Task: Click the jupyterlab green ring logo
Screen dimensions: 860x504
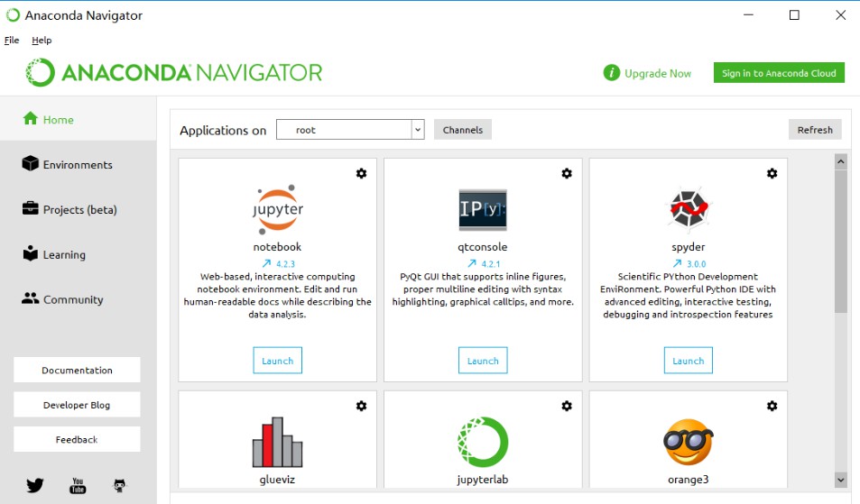Action: tap(483, 442)
